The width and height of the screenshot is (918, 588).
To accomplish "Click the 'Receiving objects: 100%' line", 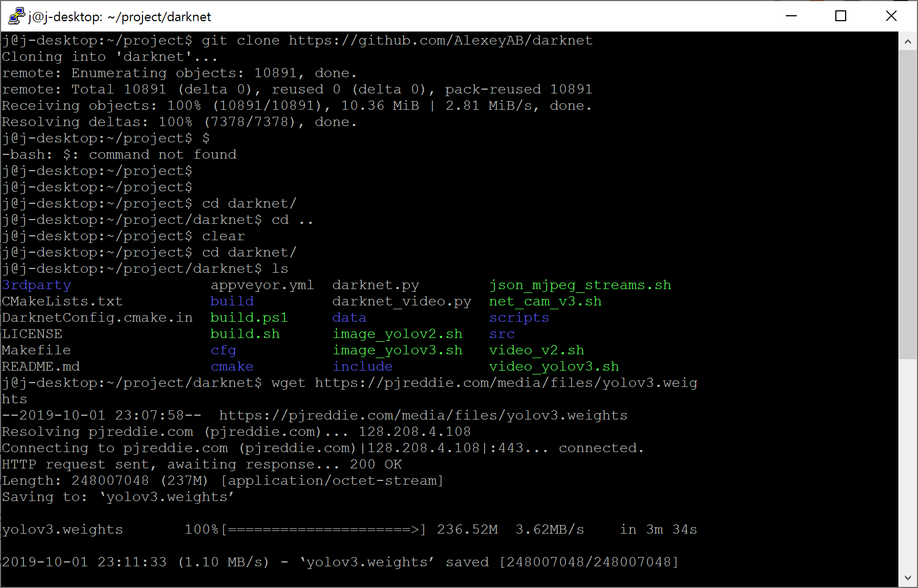I will click(x=297, y=106).
